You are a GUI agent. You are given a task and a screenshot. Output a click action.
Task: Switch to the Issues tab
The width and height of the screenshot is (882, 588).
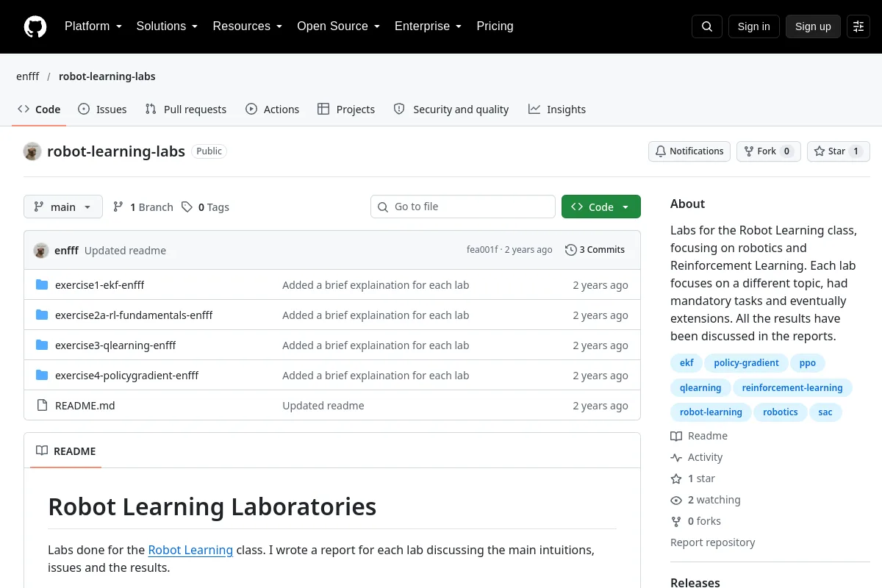(102, 110)
